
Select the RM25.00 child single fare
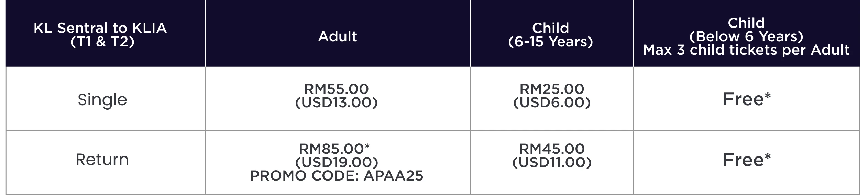(x=552, y=89)
